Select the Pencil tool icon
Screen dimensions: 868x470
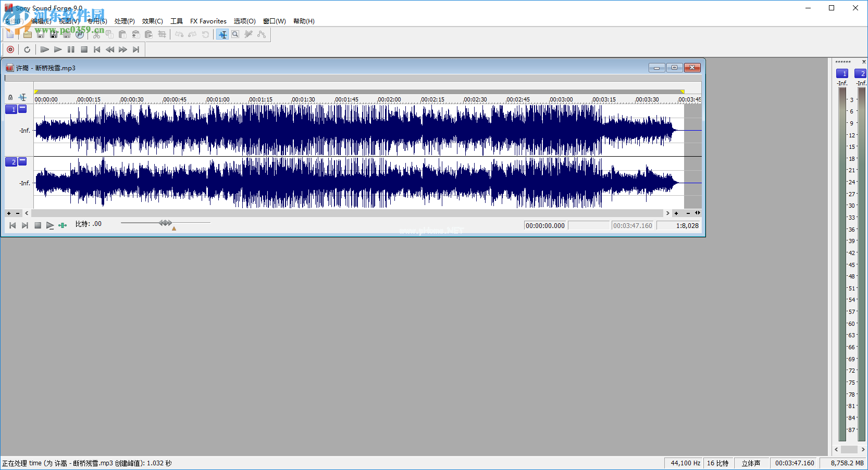[x=249, y=34]
